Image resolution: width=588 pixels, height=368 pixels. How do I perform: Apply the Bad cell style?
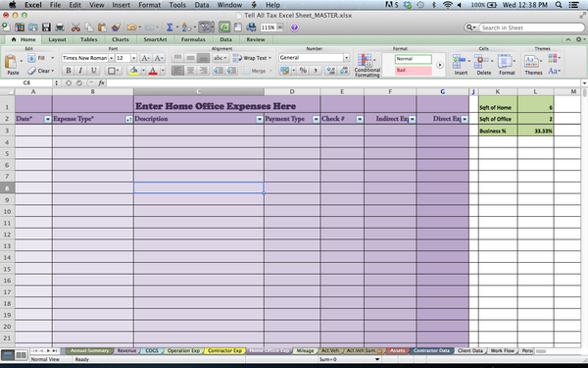pyautogui.click(x=413, y=71)
